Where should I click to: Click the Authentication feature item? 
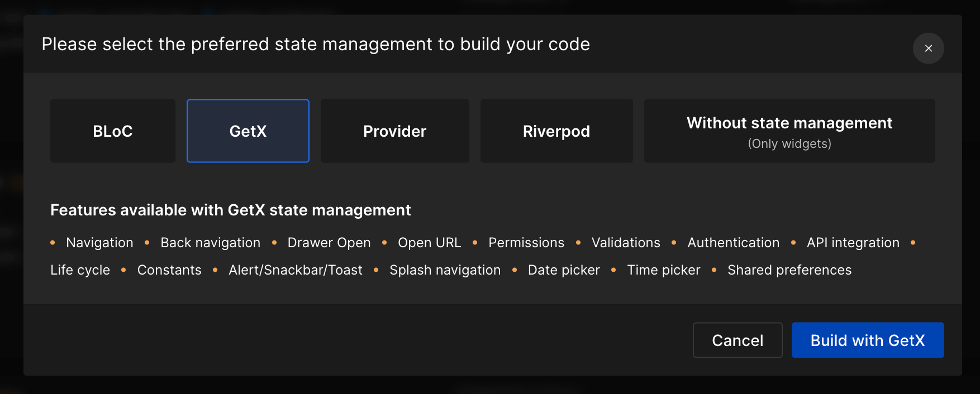(733, 243)
